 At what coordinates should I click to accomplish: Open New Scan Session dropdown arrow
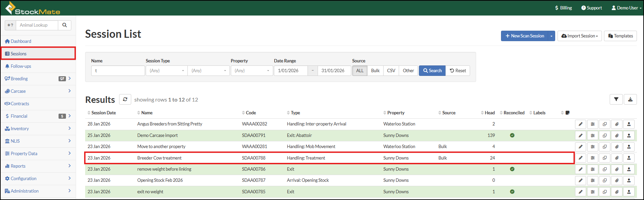551,36
